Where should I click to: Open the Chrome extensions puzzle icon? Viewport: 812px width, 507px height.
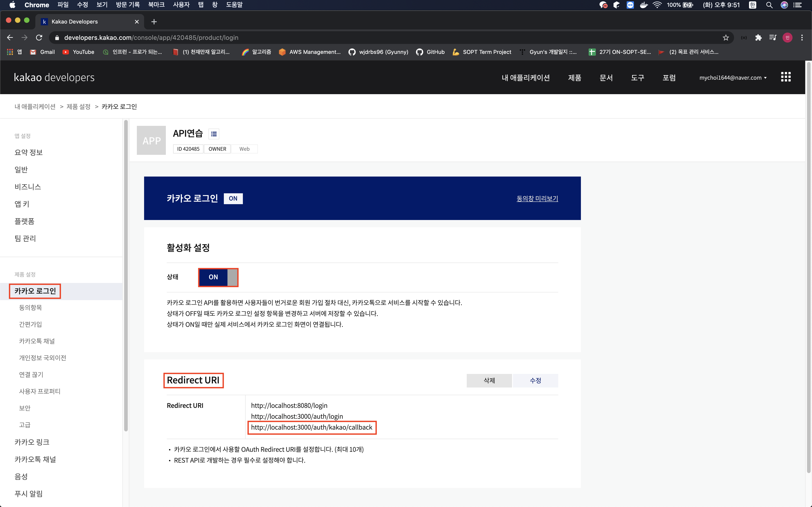coord(758,38)
